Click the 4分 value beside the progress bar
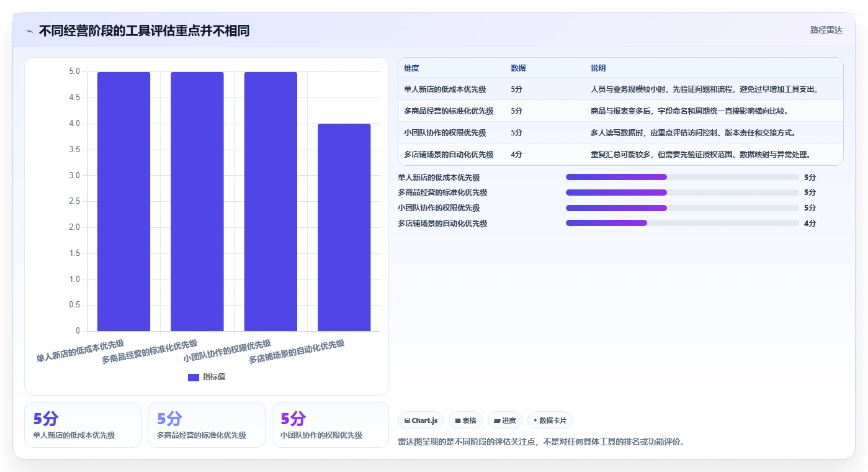Image resolution: width=868 pixels, height=472 pixels. tap(810, 224)
